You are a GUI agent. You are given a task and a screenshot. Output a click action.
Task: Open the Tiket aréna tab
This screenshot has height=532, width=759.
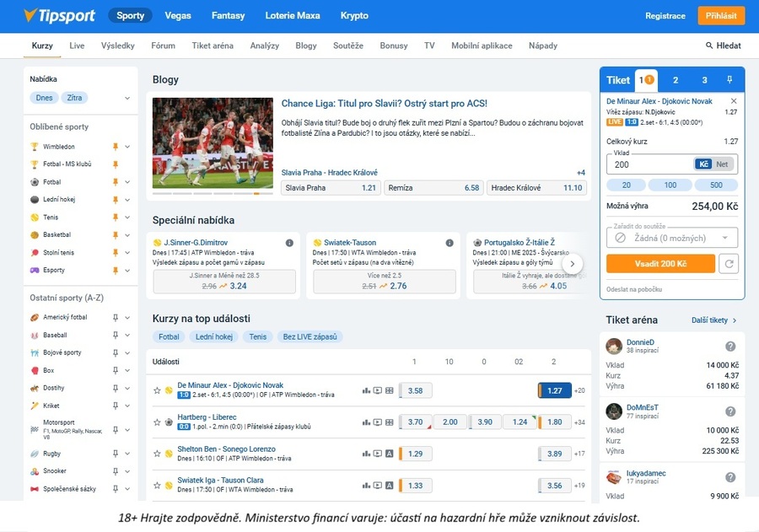coord(213,46)
